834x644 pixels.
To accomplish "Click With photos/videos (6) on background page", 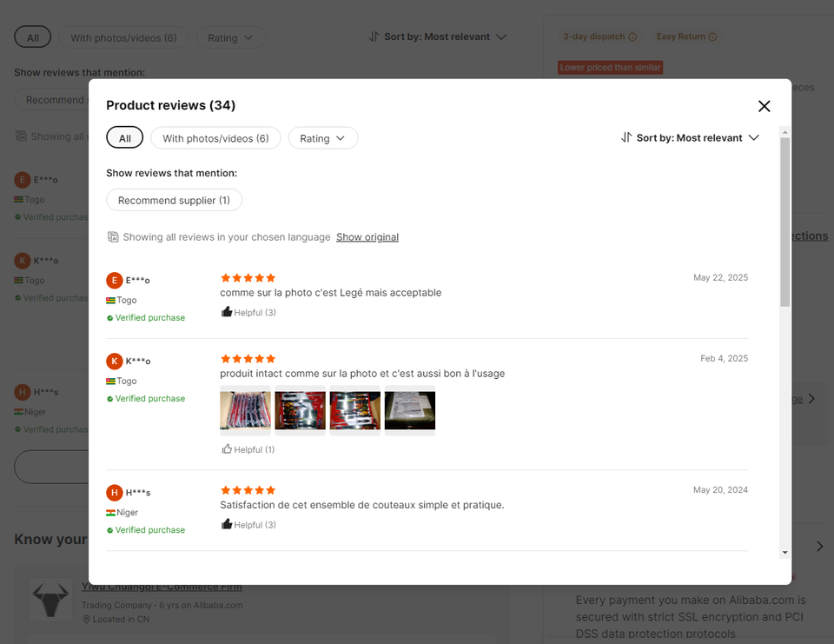I will pyautogui.click(x=123, y=37).
